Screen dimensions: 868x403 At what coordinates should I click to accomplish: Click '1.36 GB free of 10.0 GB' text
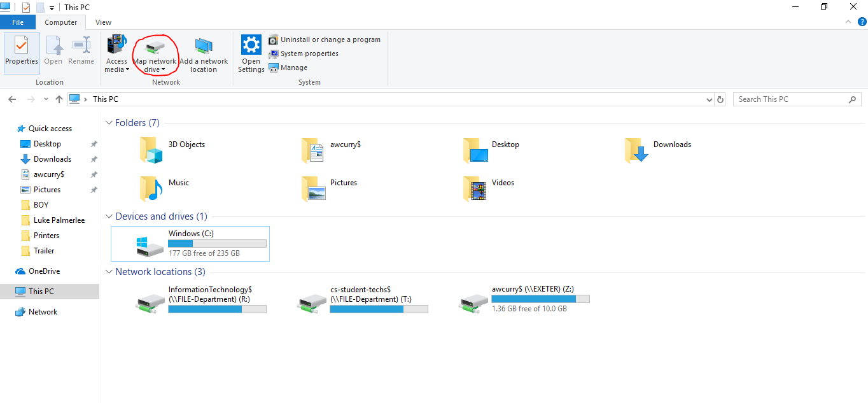pyautogui.click(x=529, y=309)
